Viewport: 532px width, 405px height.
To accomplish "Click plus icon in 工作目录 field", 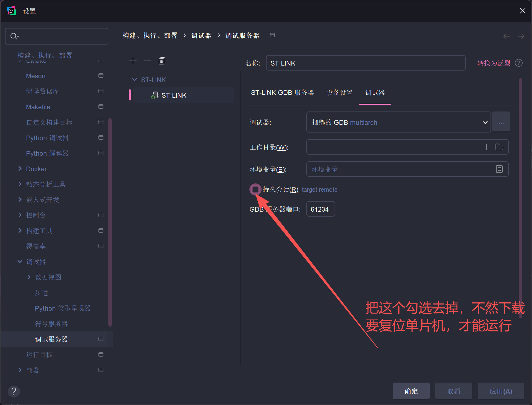I will tap(486, 147).
